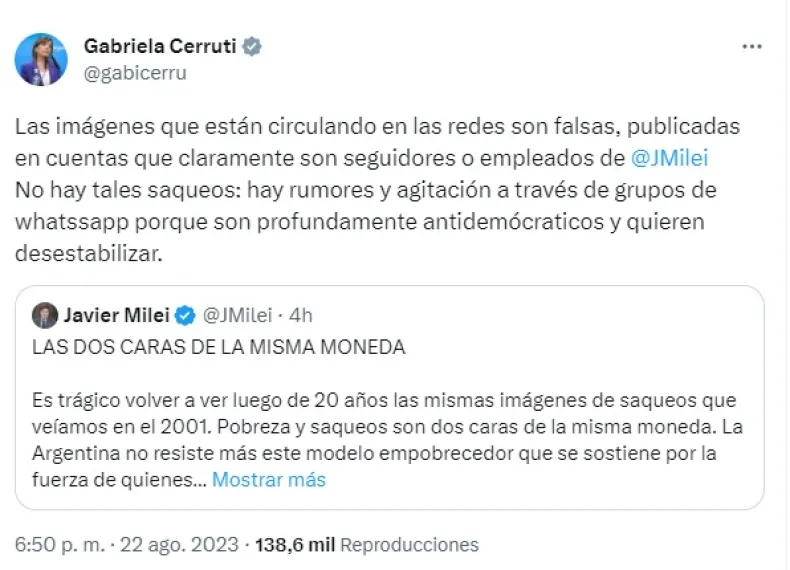Open the Gabriela Cerruti display name

(163, 47)
